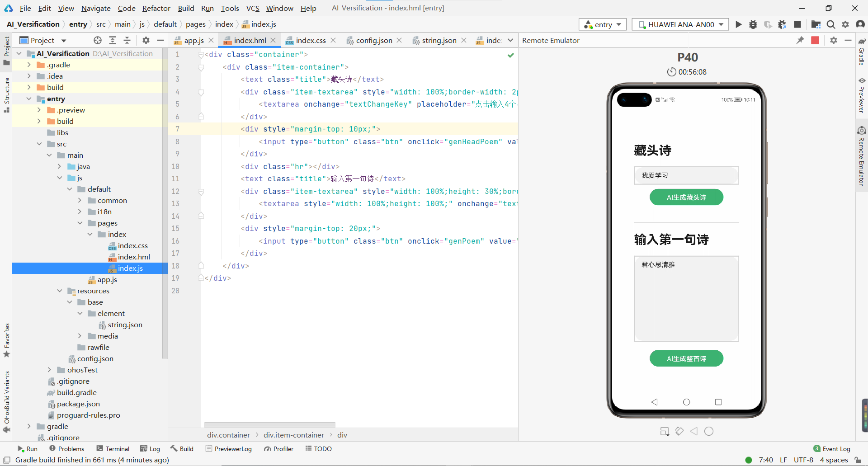Collapse the resources folder
This screenshot has width=868, height=466.
(59, 291)
